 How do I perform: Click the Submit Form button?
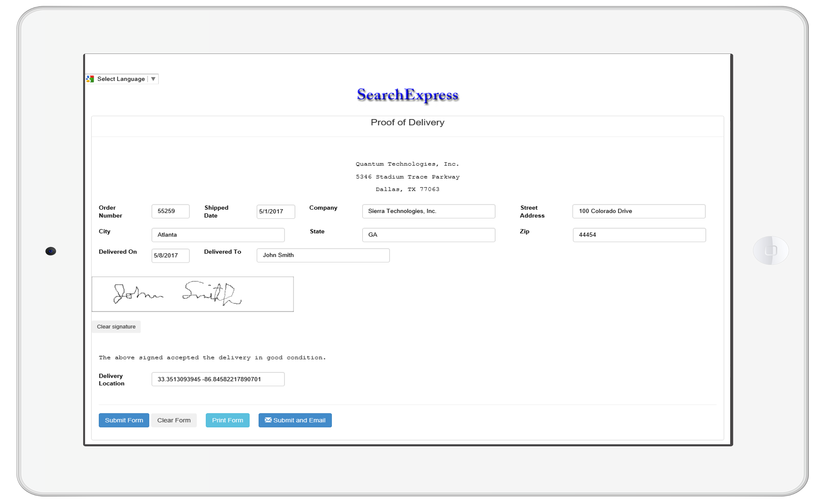pyautogui.click(x=124, y=421)
